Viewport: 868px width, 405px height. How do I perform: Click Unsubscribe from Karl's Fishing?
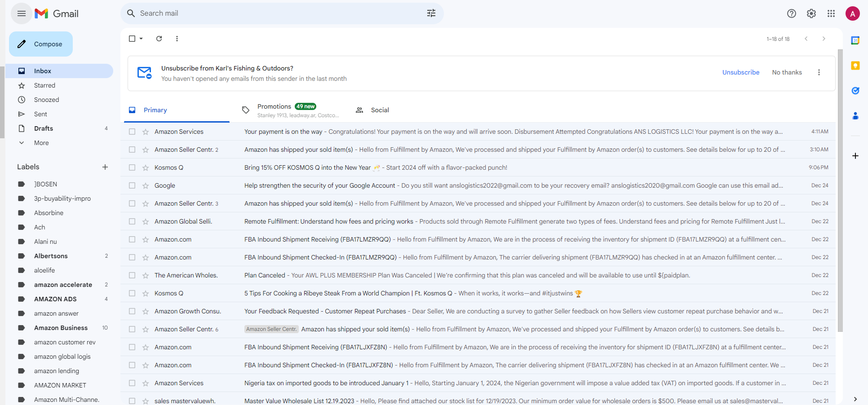(741, 72)
